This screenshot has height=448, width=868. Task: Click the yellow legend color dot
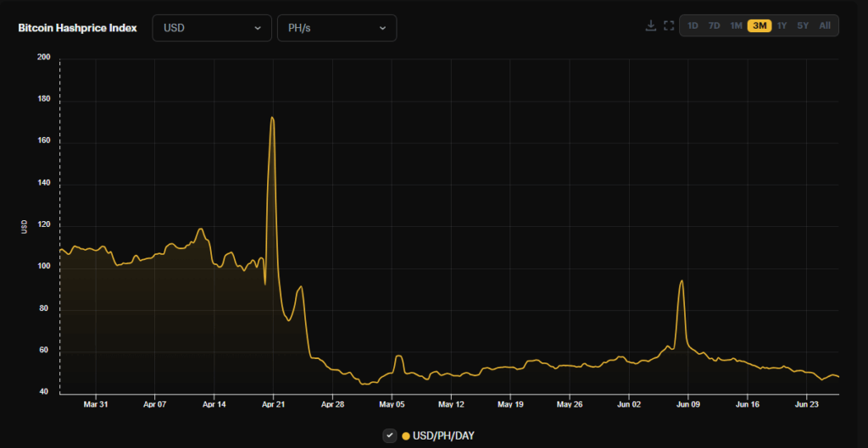(406, 436)
